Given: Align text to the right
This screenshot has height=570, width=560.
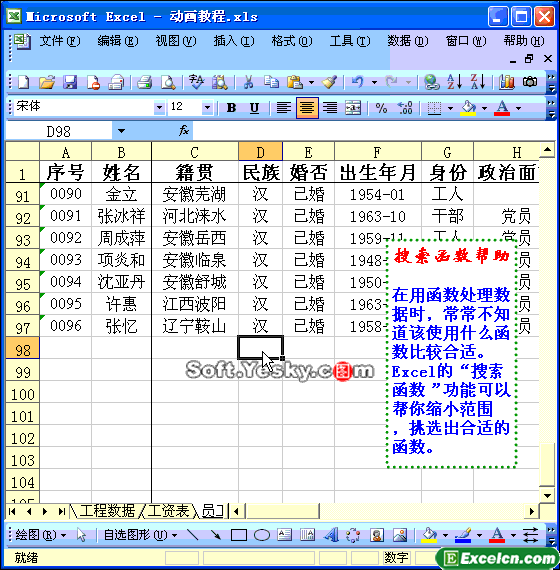Looking at the screenshot, I should 330,108.
